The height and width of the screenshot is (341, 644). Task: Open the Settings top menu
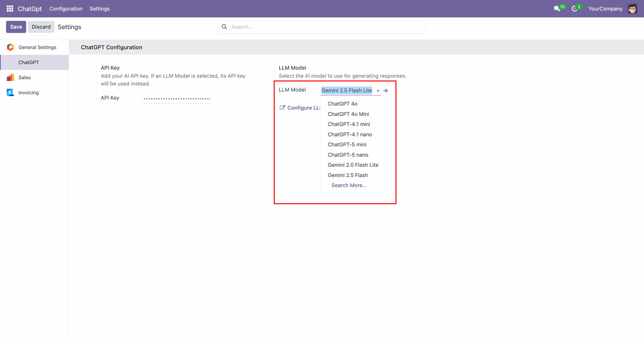[99, 9]
